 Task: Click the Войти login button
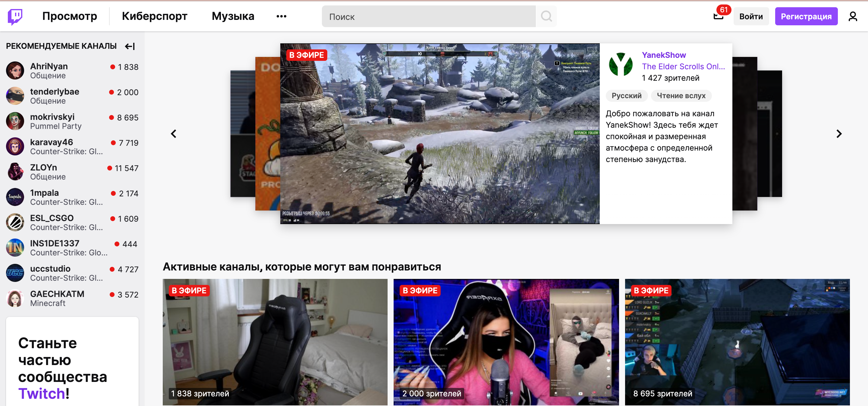click(750, 16)
